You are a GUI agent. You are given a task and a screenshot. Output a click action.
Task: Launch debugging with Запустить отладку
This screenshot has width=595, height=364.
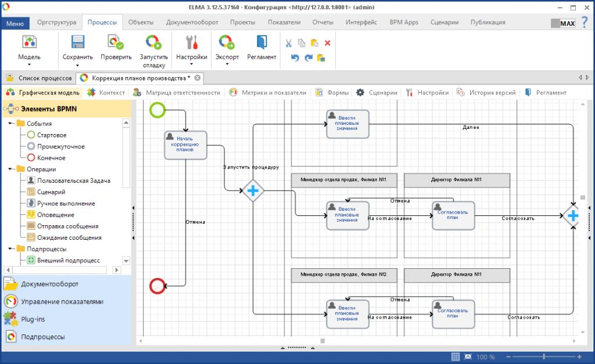(153, 43)
